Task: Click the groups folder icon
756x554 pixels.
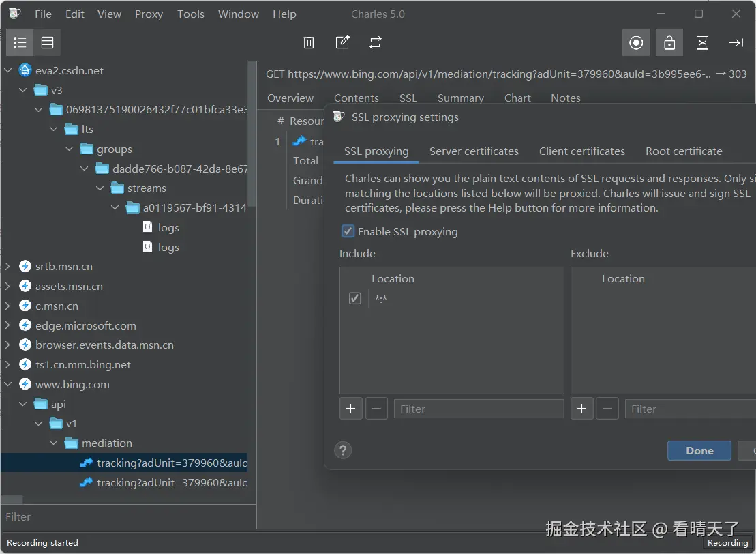Action: click(x=87, y=149)
